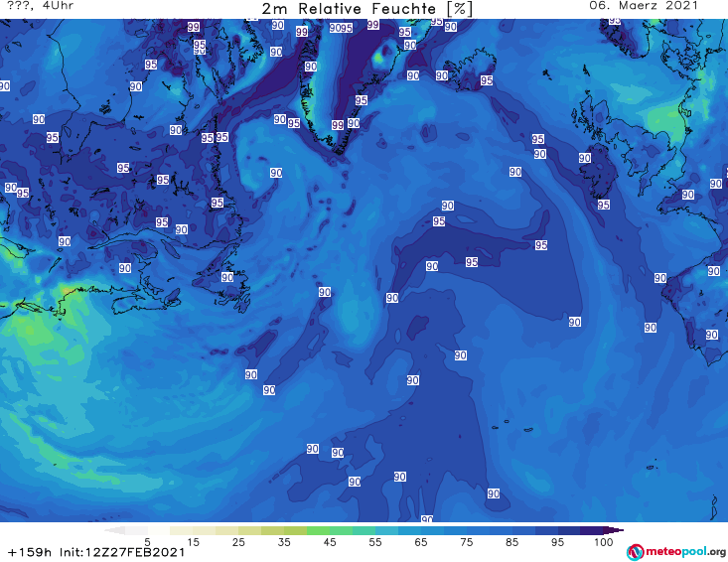
Task: Open the meteopool.org text link
Action: (x=685, y=551)
